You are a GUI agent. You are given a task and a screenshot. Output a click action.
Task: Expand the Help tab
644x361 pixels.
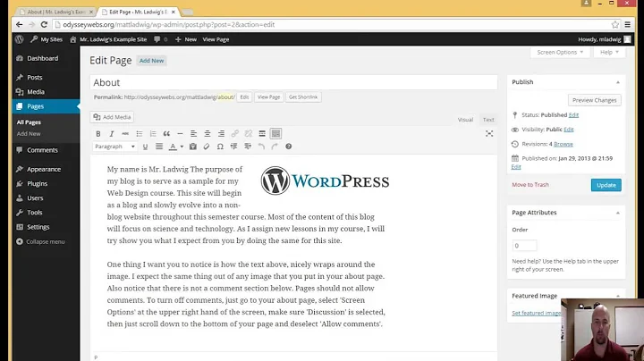pos(609,52)
